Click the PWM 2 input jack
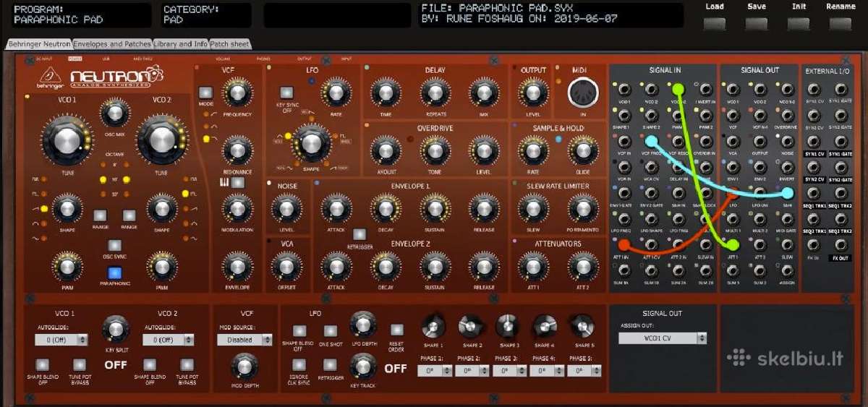Viewport: 868px width, 407px height. [705, 116]
